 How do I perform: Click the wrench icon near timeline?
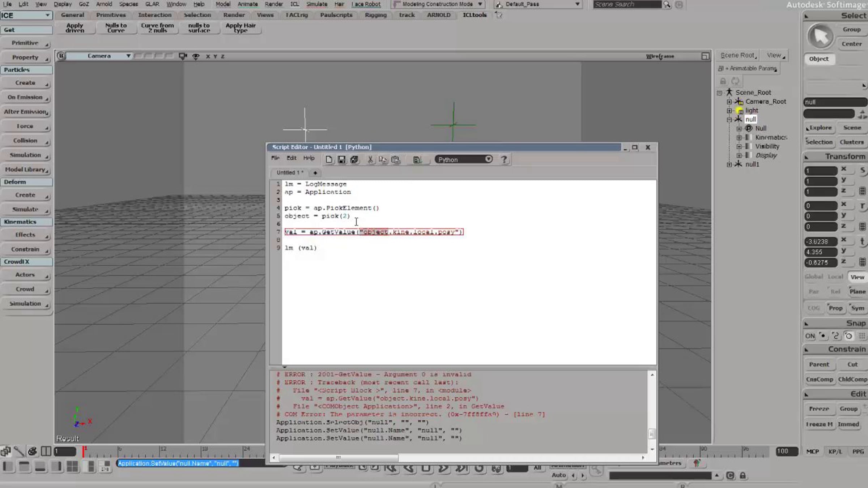[19, 451]
